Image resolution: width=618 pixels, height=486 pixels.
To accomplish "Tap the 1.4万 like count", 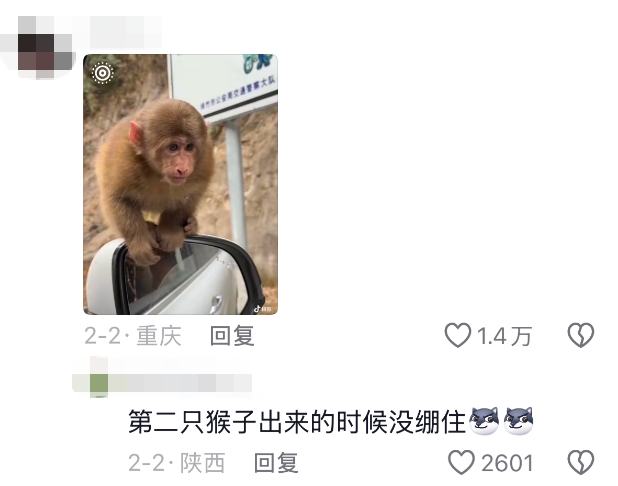I will click(504, 336).
